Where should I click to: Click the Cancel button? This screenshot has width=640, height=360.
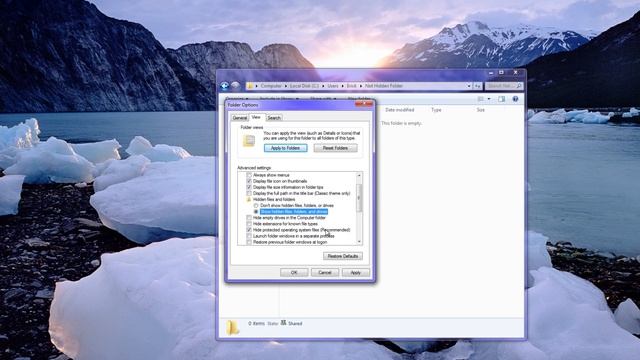325,272
